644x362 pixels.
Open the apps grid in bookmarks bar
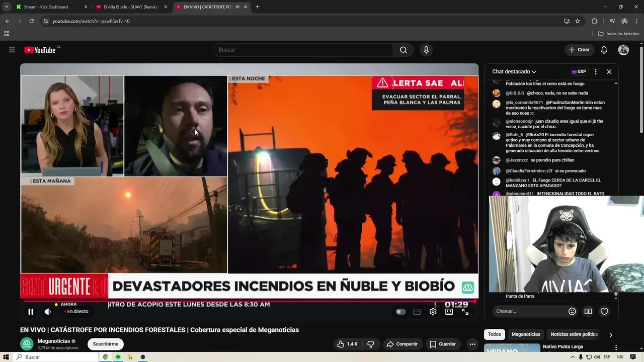[x=7, y=34]
